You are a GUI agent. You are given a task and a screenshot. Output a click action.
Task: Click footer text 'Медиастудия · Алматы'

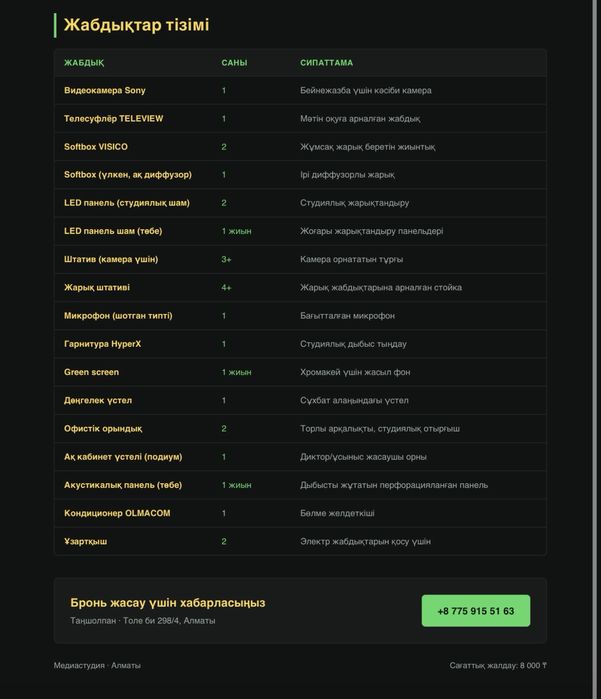97,665
